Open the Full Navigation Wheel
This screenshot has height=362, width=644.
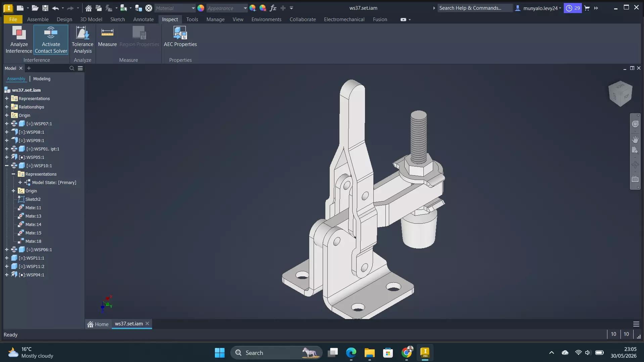(x=635, y=124)
